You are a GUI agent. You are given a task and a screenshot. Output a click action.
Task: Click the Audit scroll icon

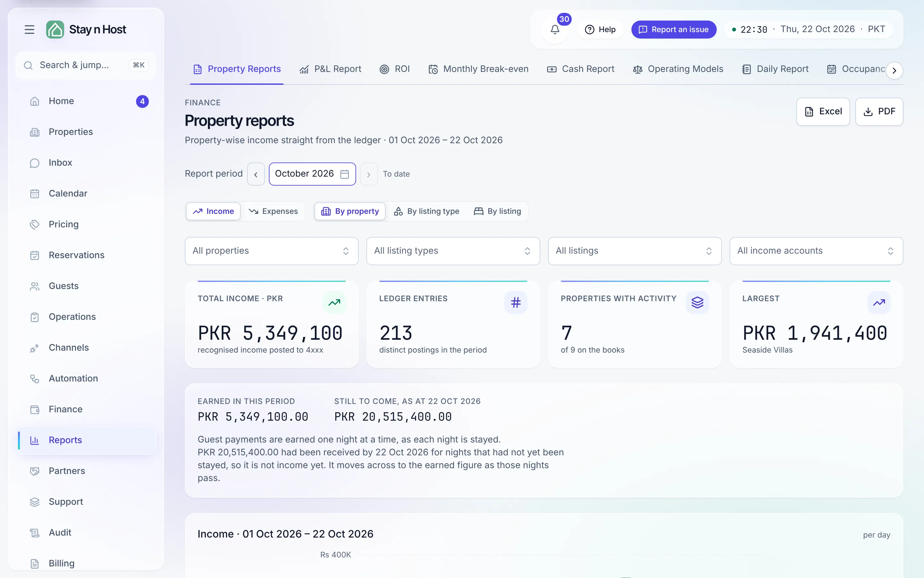[35, 533]
